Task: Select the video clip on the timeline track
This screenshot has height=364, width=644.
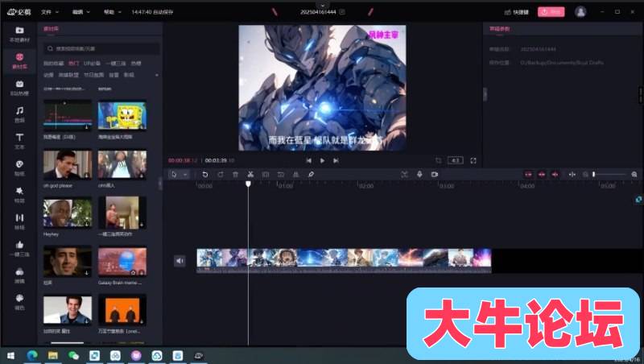Action: 344,260
